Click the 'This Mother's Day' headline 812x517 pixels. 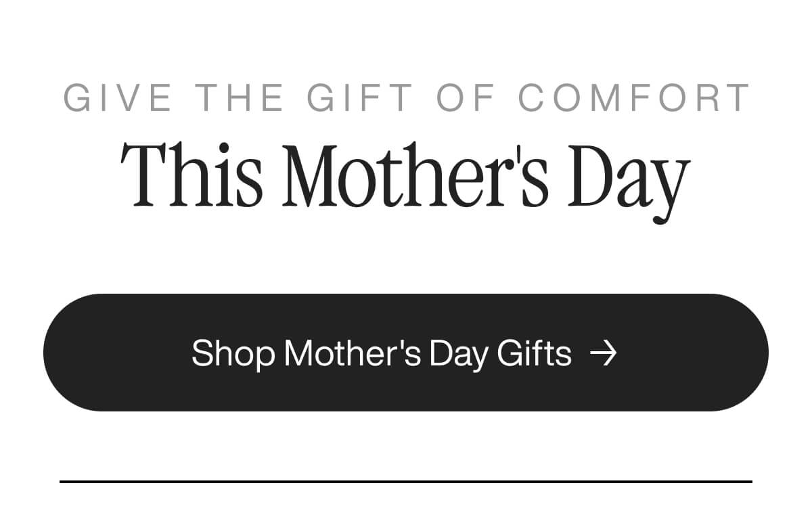click(x=406, y=175)
